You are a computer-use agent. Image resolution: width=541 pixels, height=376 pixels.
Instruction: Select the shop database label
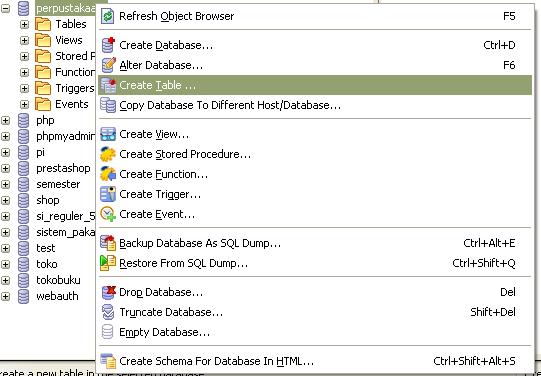tap(48, 200)
